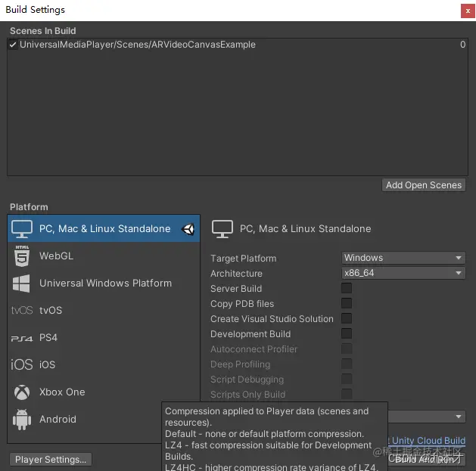Screen dimensions: 476x471
Task: Tick Create Visual Studio Solution checkbox
Action: pos(347,318)
